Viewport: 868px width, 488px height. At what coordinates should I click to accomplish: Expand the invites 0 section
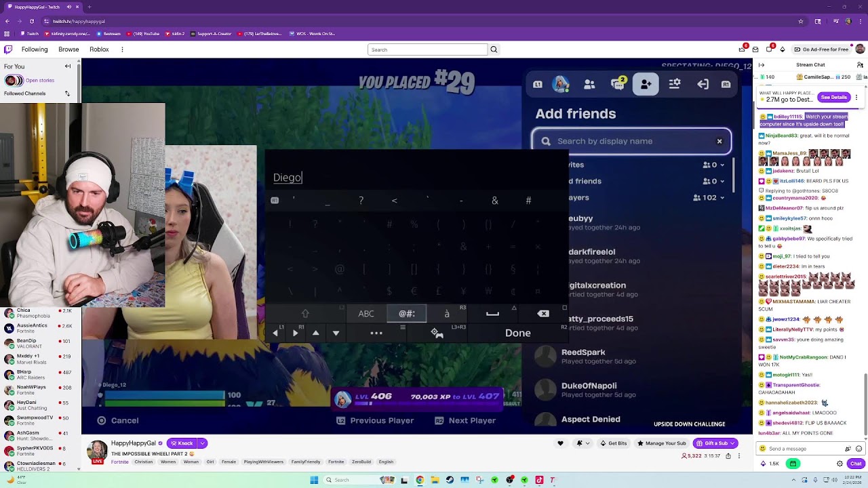coord(713,165)
